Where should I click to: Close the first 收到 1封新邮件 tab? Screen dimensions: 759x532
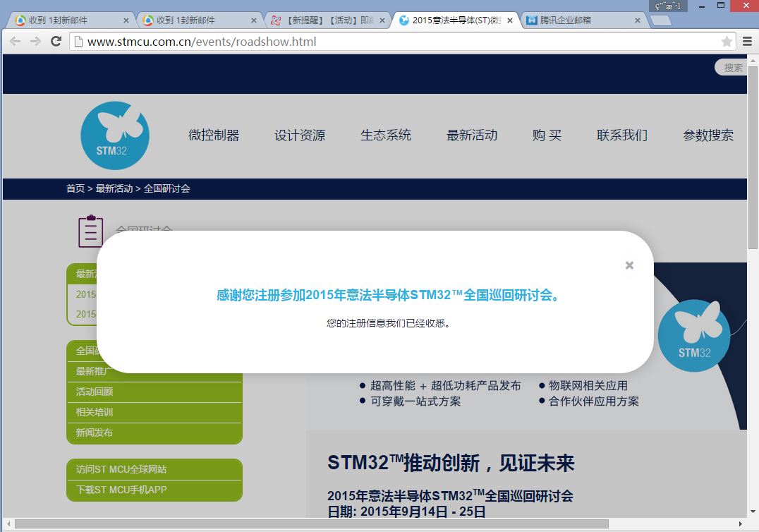(126, 20)
